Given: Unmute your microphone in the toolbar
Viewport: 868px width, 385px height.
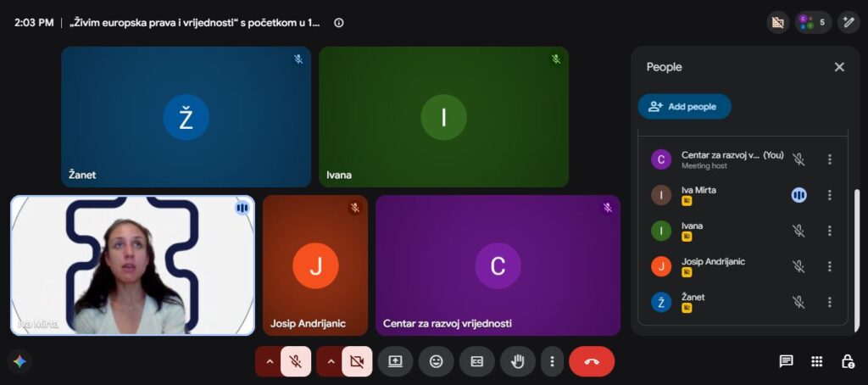Looking at the screenshot, I should click(x=296, y=362).
